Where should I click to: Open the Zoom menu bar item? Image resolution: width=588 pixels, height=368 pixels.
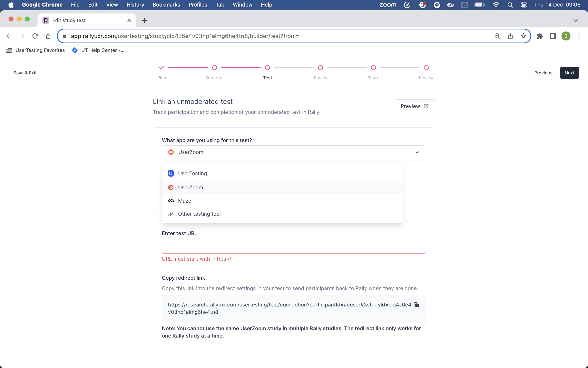pyautogui.click(x=388, y=5)
